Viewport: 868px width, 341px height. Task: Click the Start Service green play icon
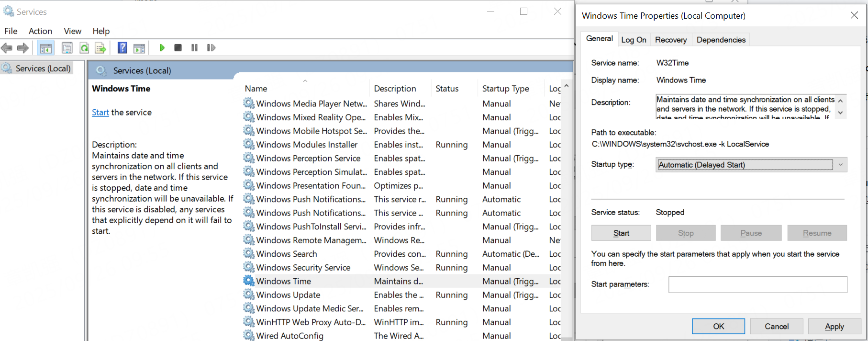pyautogui.click(x=162, y=48)
